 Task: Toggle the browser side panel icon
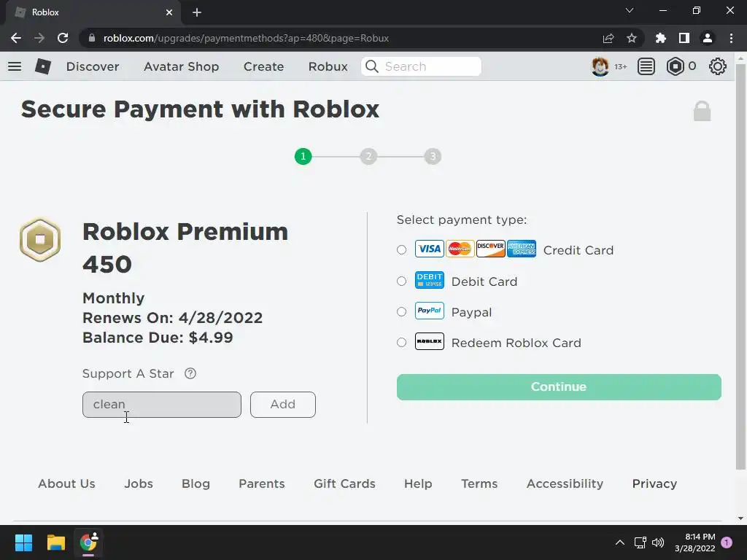(684, 38)
